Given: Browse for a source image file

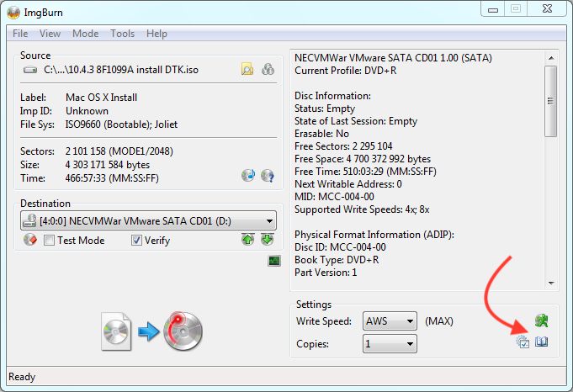Looking at the screenshot, I should point(247,69).
